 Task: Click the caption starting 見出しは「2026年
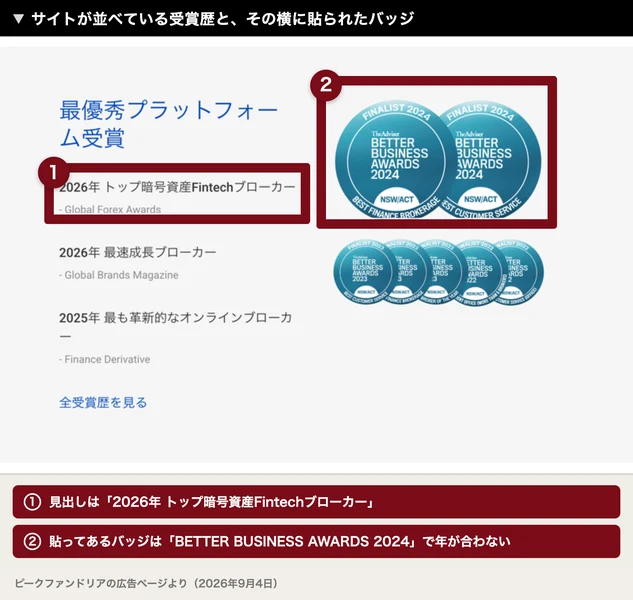[316, 502]
